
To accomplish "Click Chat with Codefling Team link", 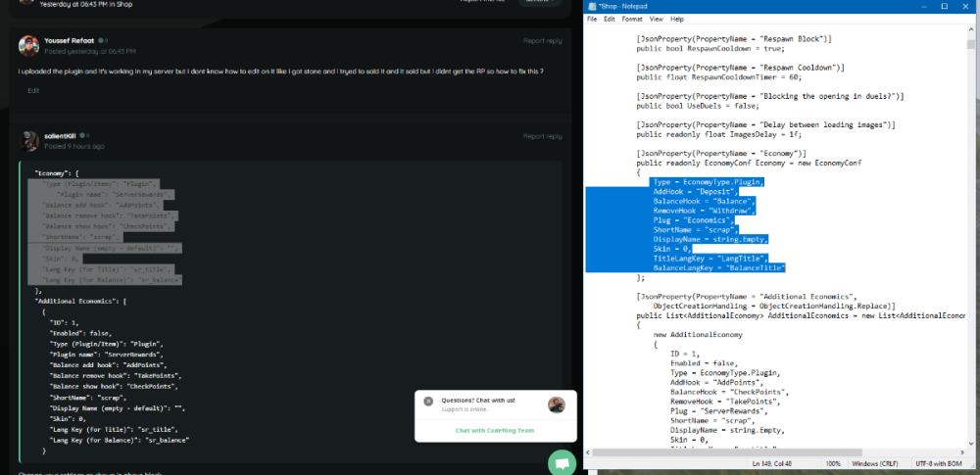I will [x=495, y=430].
